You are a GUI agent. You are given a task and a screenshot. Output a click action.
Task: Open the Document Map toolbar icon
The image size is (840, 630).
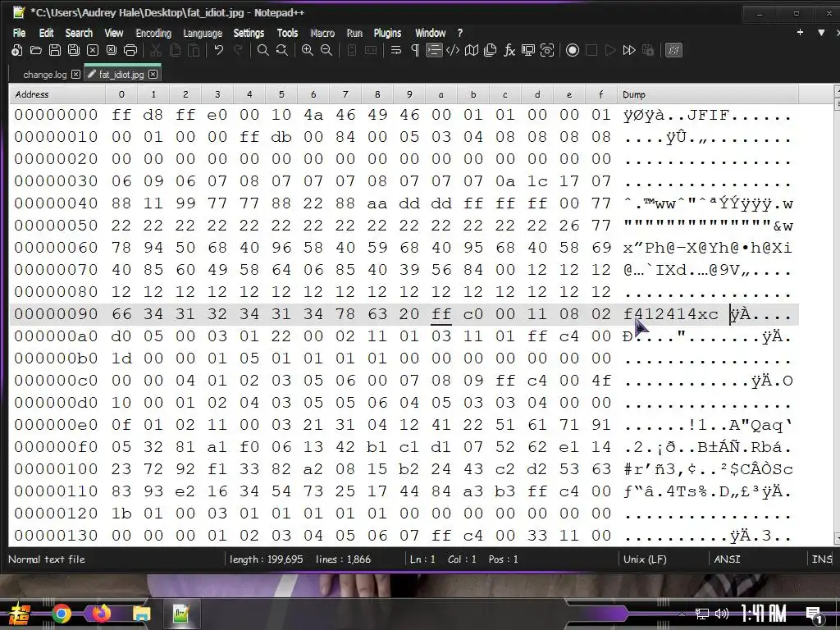(x=472, y=50)
